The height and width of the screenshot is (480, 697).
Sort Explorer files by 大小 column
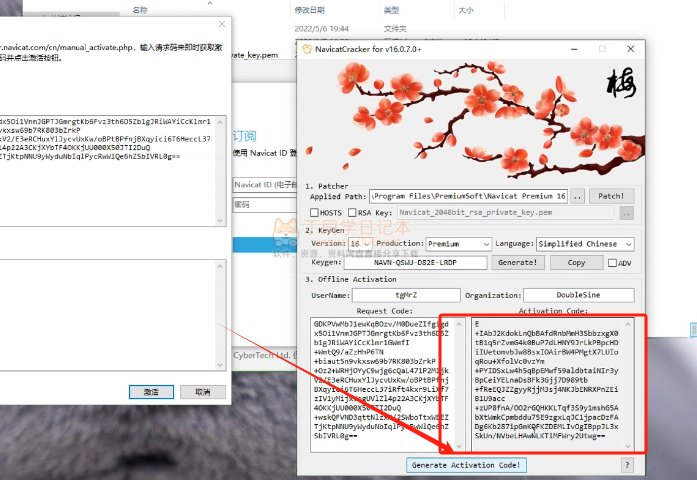click(466, 10)
